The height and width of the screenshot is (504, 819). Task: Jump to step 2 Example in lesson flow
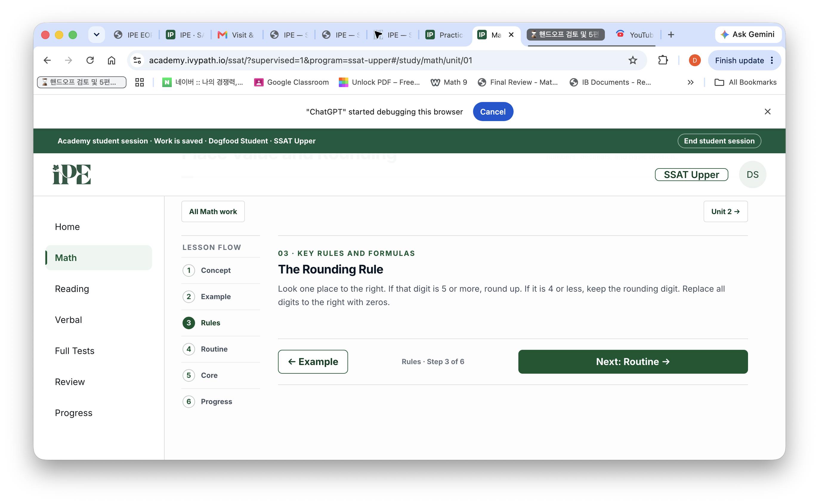tap(220, 297)
